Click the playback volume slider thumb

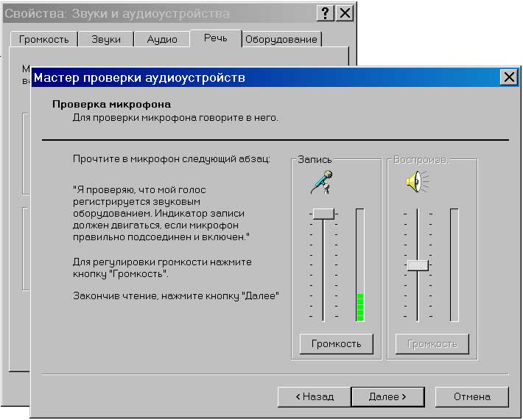pos(418,265)
